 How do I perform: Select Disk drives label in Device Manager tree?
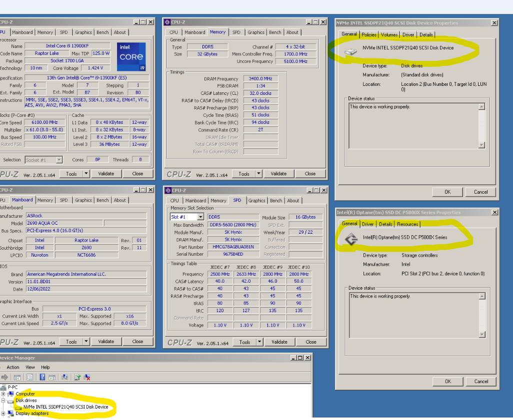point(26,401)
